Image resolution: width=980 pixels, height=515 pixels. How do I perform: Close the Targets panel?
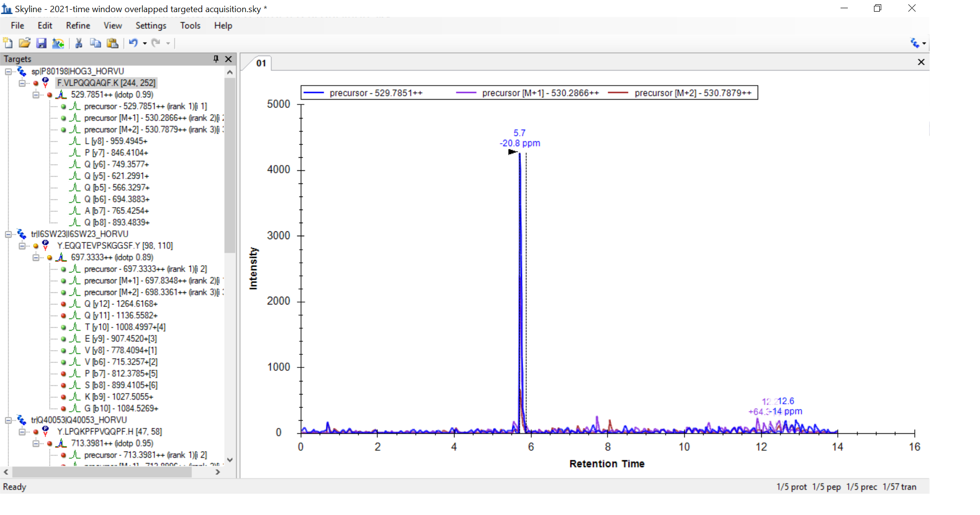click(x=229, y=59)
